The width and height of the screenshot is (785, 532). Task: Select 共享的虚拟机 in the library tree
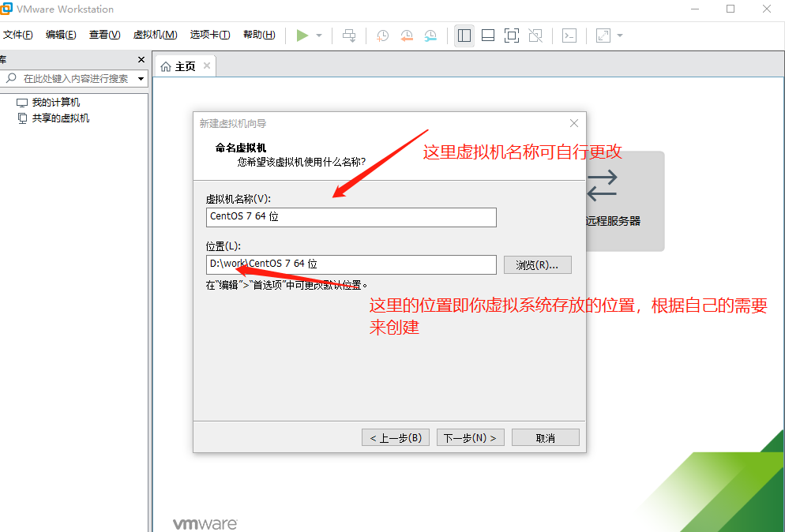[x=60, y=118]
